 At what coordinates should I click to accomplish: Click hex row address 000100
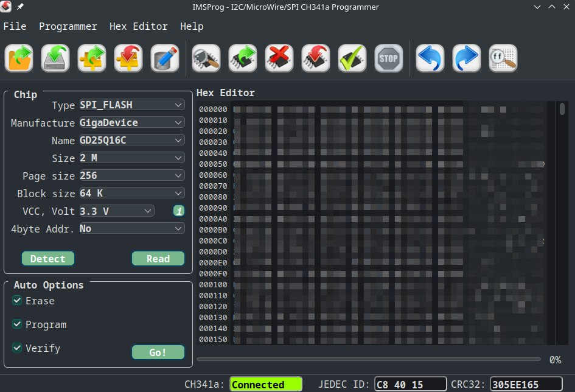(x=213, y=284)
